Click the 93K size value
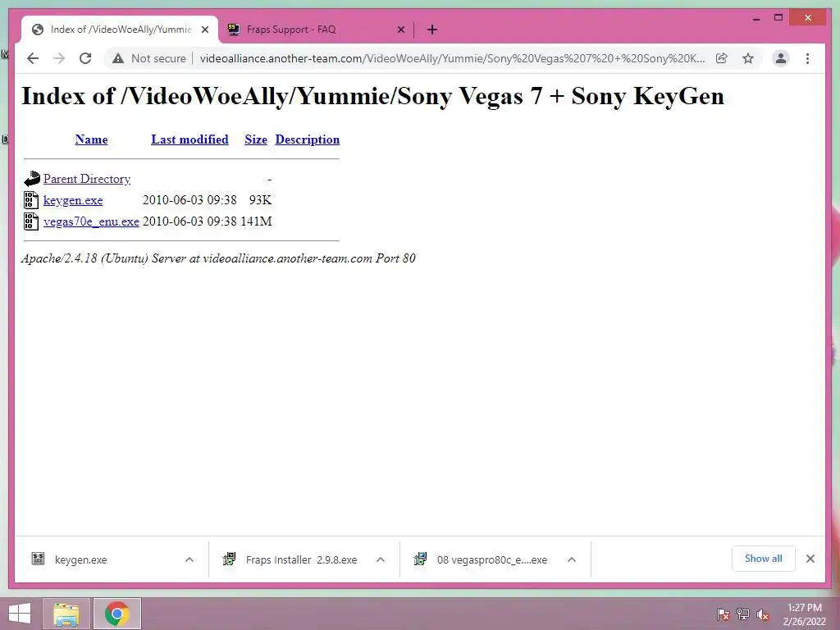840x630 pixels. tap(260, 200)
